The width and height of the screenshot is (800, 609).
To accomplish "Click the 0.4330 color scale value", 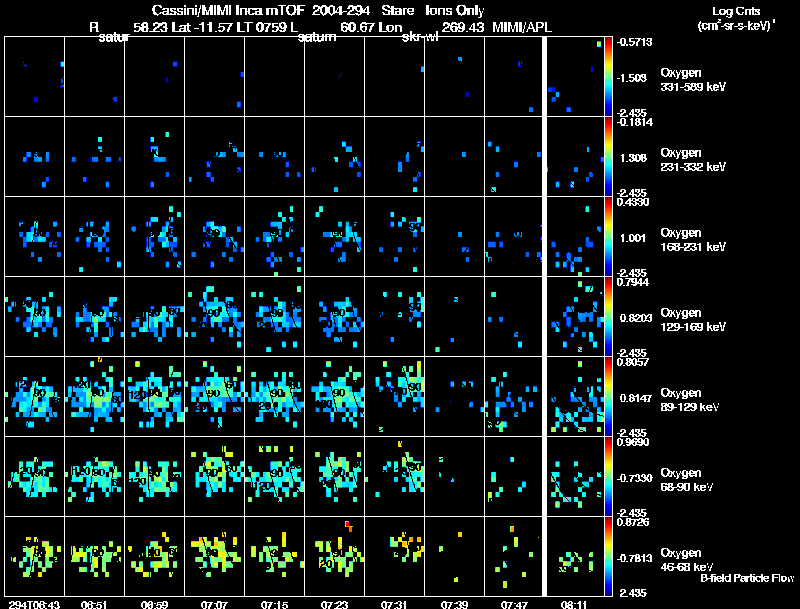I will click(633, 202).
